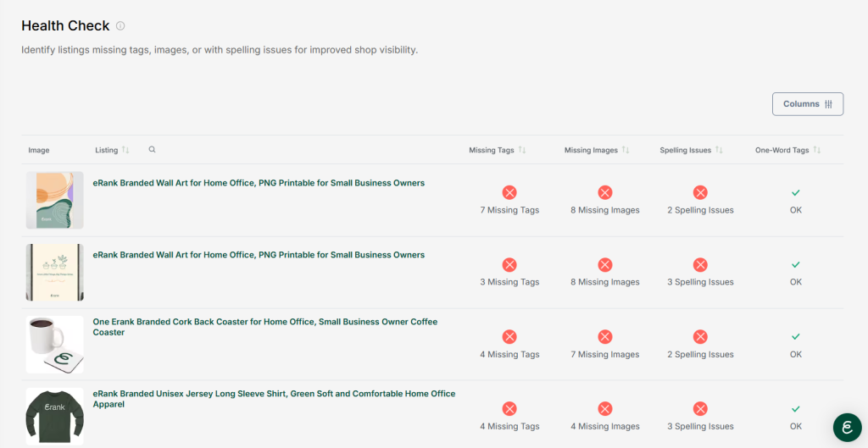Click the red X above 3 Missing Tags
This screenshot has height=448, width=868.
(509, 265)
